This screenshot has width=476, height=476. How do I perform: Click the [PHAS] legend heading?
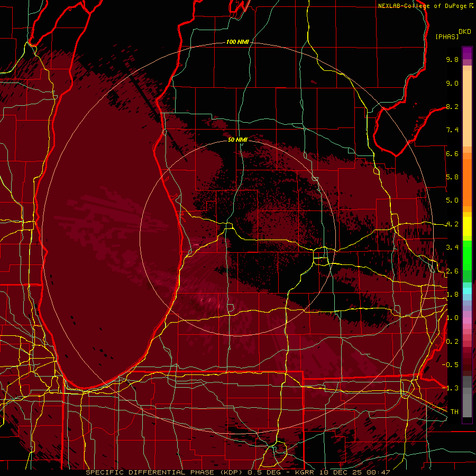pyautogui.click(x=447, y=36)
